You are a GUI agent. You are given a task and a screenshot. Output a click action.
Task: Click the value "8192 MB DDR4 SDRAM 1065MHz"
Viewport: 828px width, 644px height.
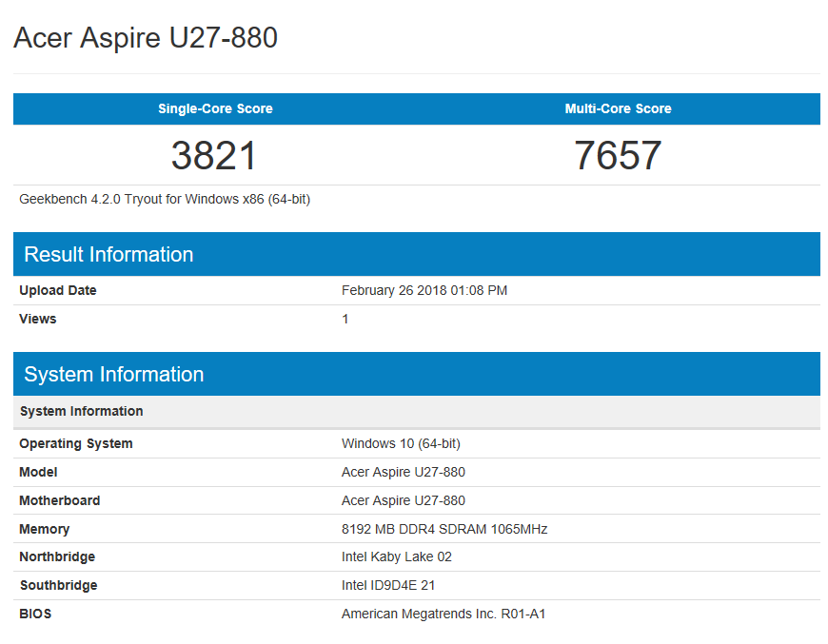444,529
